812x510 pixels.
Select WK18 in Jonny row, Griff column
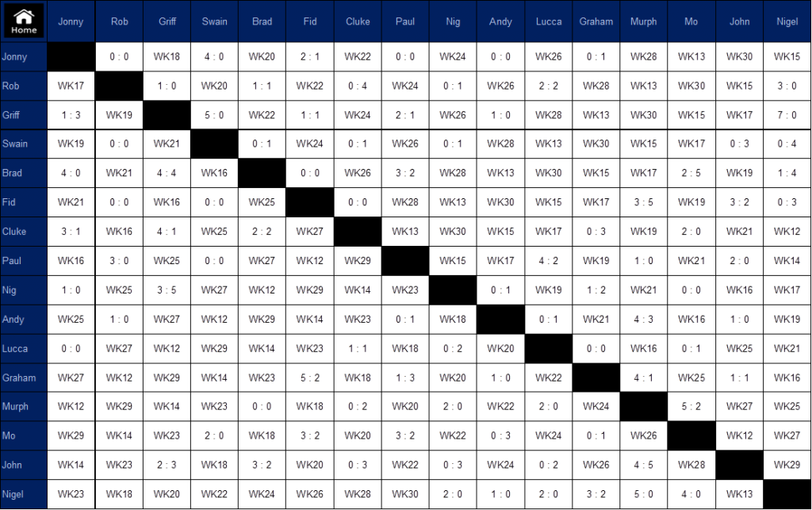[x=167, y=57]
